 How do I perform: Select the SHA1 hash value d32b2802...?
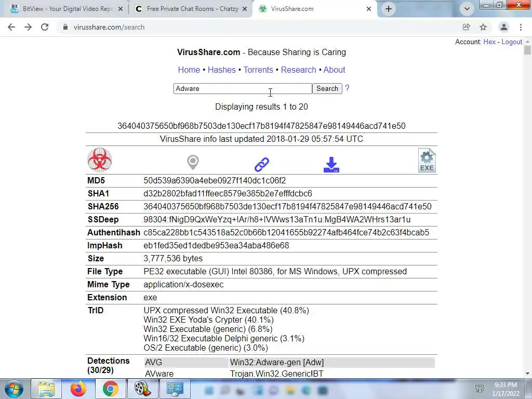pyautogui.click(x=228, y=193)
